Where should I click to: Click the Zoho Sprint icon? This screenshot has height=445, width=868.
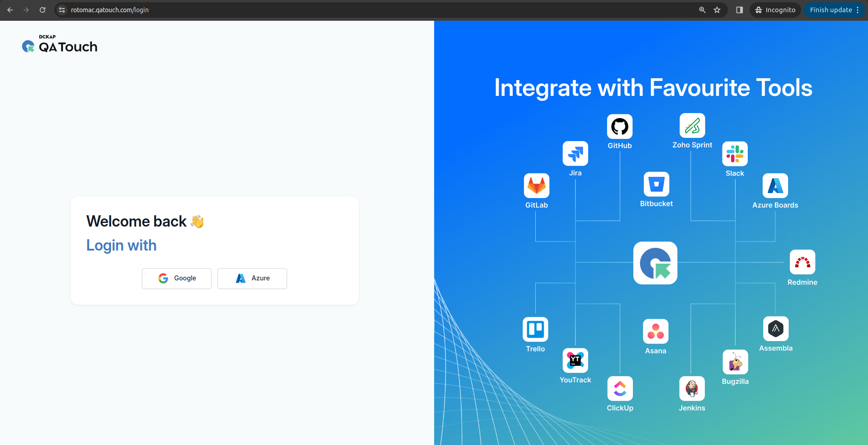(692, 126)
